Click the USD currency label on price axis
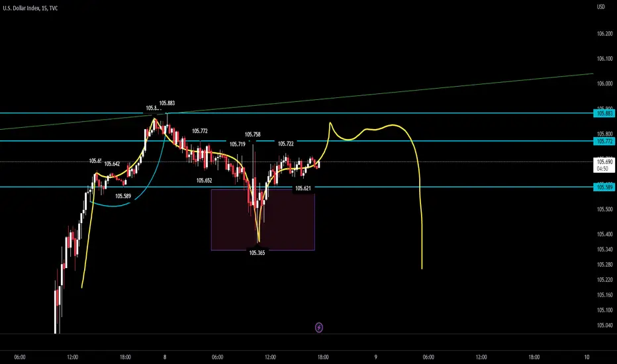The width and height of the screenshot is (617, 364). 601,7
